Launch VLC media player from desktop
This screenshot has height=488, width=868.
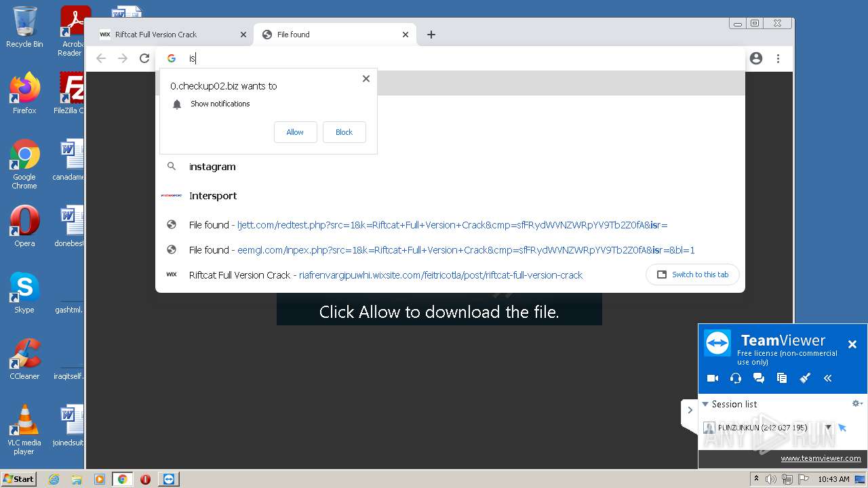[x=24, y=429]
